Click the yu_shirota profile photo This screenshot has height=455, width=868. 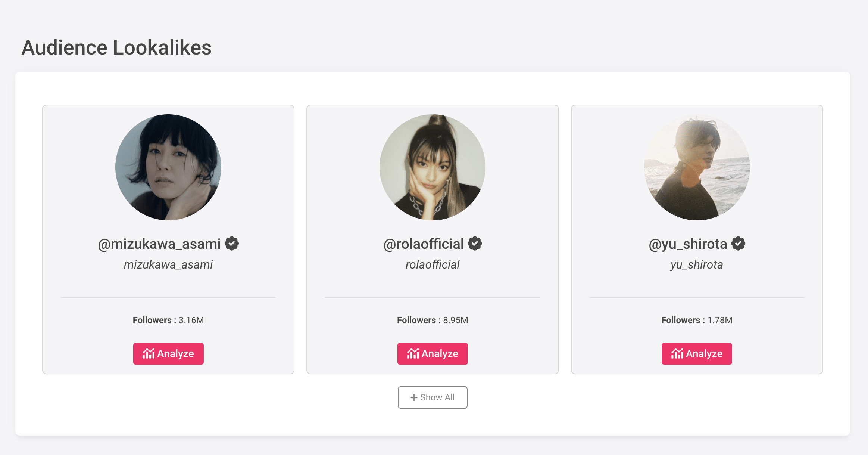(697, 167)
